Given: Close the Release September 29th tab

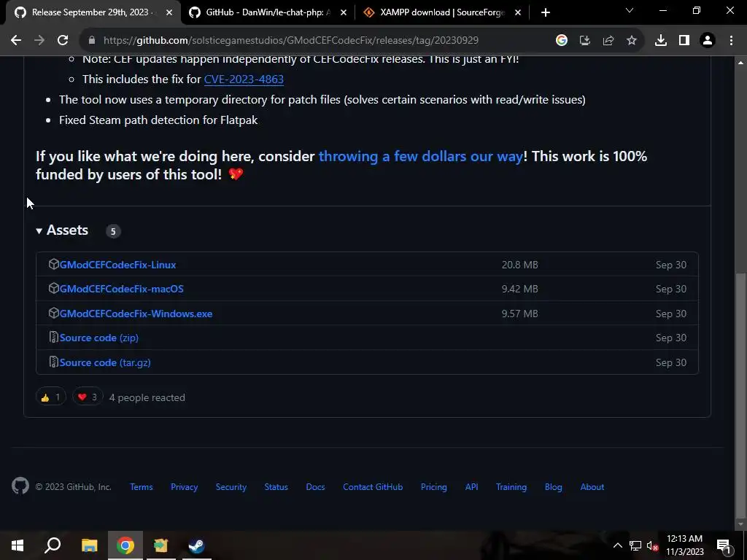Looking at the screenshot, I should pyautogui.click(x=169, y=12).
